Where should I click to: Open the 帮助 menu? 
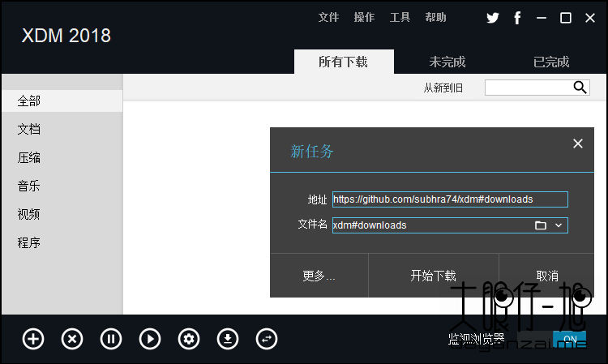pyautogui.click(x=435, y=18)
